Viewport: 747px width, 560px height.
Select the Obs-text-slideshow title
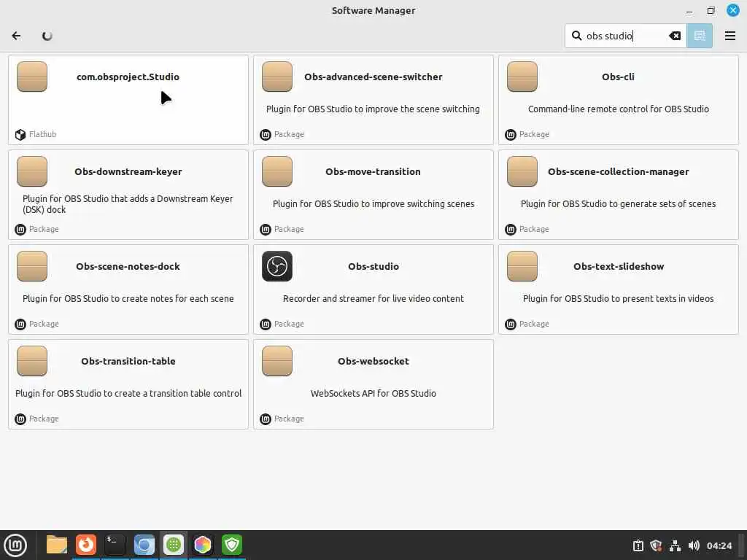pos(619,266)
